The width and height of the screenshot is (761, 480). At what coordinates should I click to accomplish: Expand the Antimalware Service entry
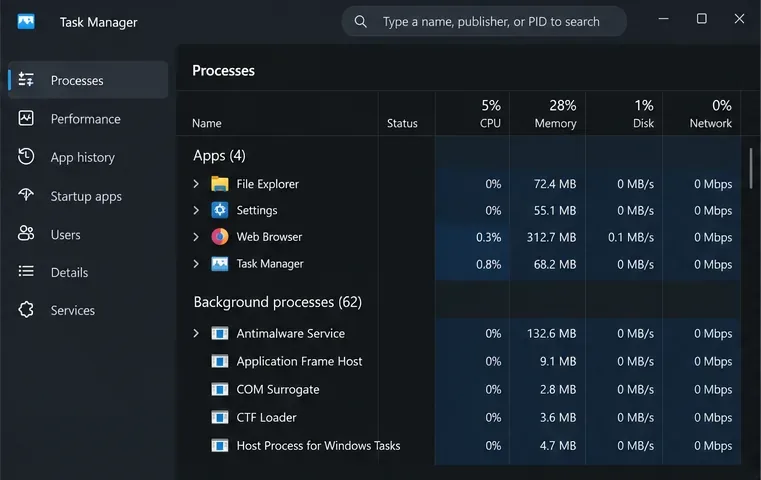click(196, 333)
